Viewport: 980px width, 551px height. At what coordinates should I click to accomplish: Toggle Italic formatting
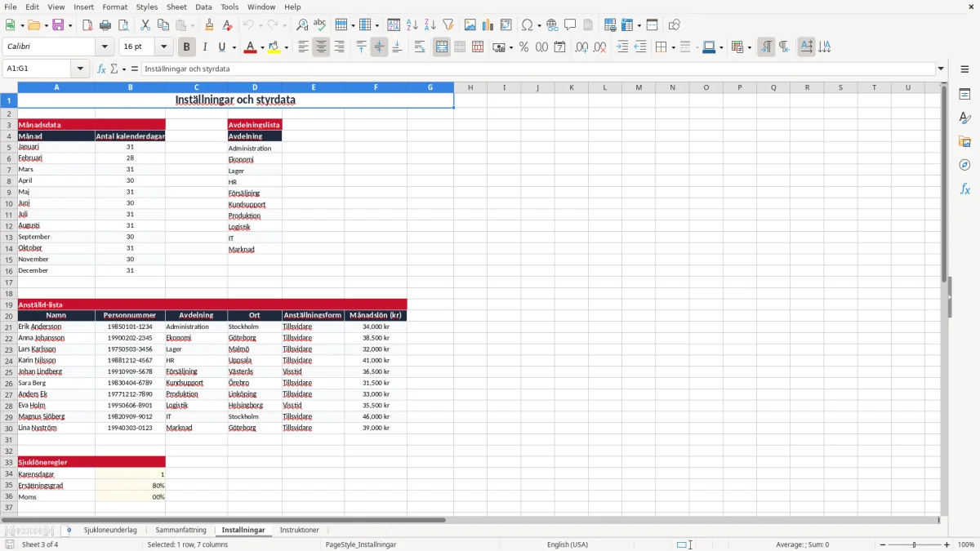click(x=204, y=47)
